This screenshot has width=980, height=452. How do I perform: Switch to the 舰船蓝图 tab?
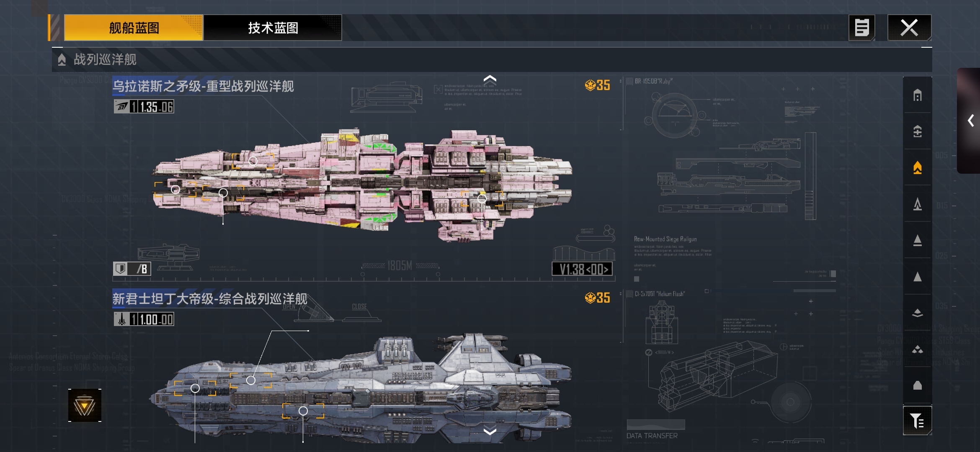134,28
